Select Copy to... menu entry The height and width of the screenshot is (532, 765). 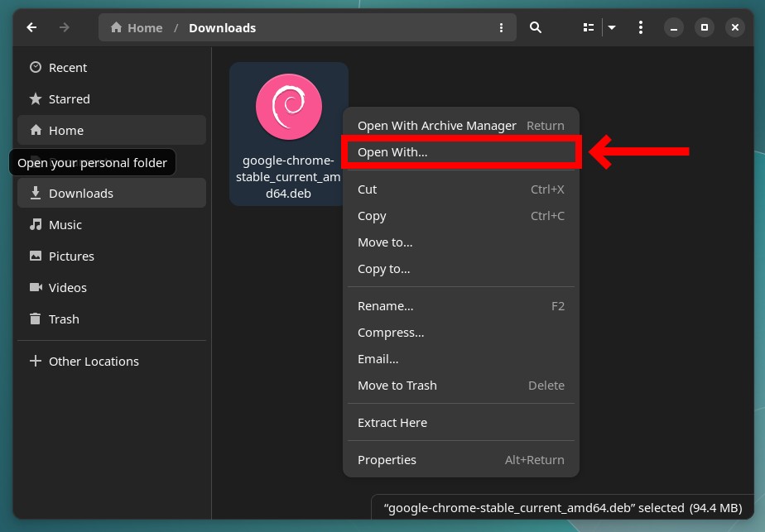(461, 269)
